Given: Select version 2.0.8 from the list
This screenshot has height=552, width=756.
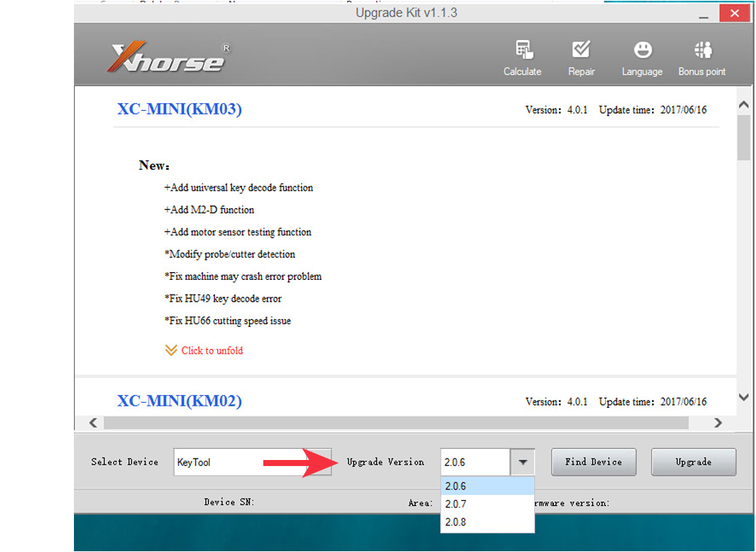Looking at the screenshot, I should point(487,522).
